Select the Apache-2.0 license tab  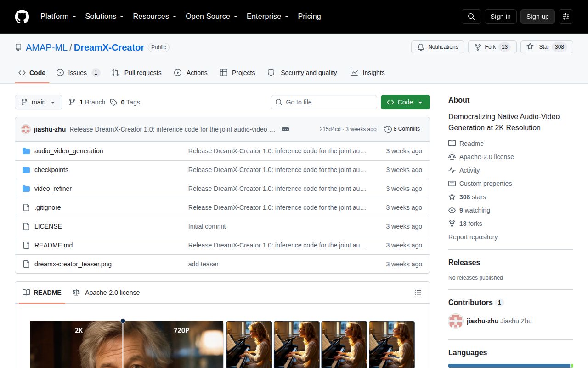point(106,293)
